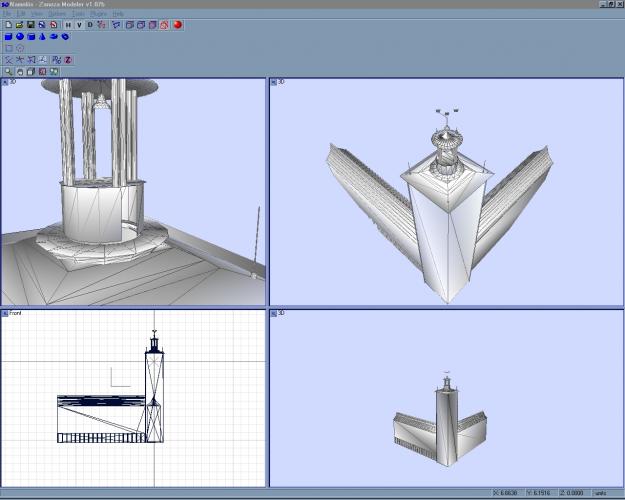Open the Help menu
Image resolution: width=625 pixels, height=500 pixels.
[x=118, y=13]
